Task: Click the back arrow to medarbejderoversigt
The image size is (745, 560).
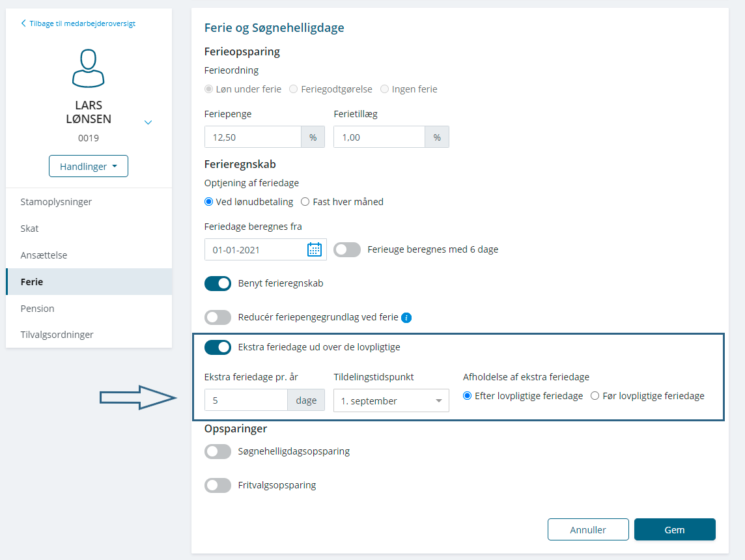Action: pos(24,23)
